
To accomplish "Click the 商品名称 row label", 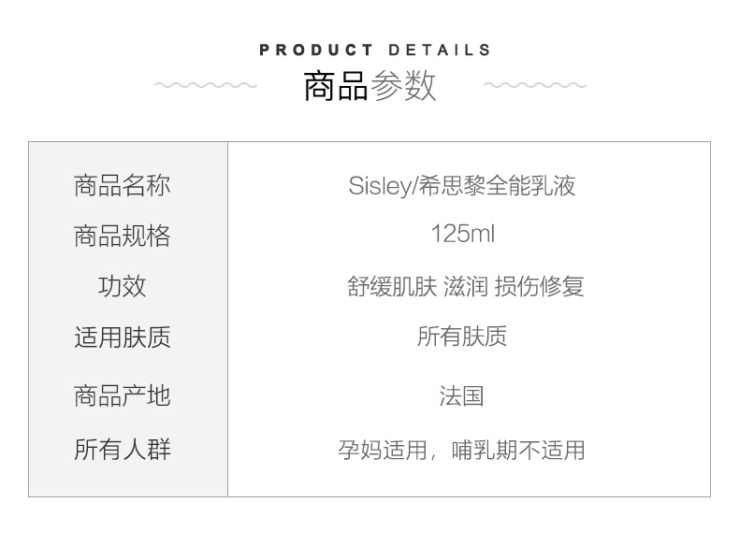I will (122, 185).
